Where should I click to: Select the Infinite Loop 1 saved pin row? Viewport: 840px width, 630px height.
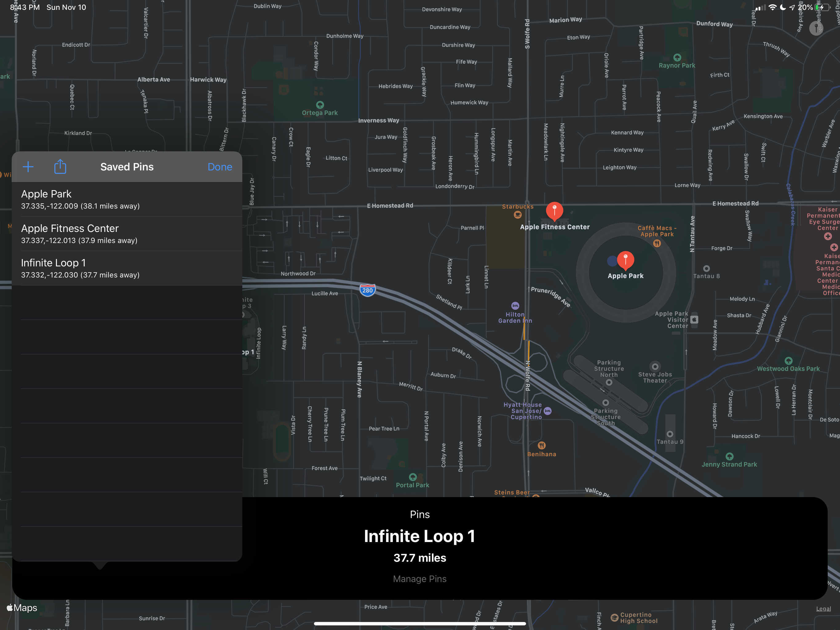click(127, 268)
